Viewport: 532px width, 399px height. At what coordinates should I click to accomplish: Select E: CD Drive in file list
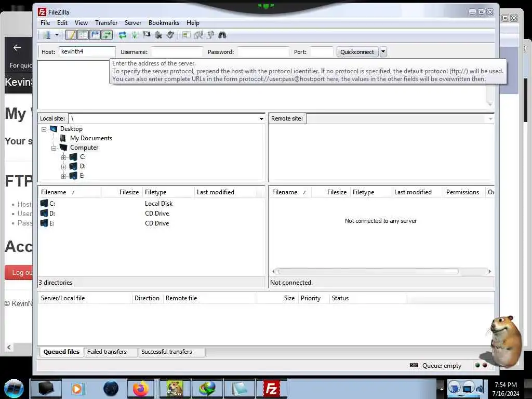(x=151, y=223)
